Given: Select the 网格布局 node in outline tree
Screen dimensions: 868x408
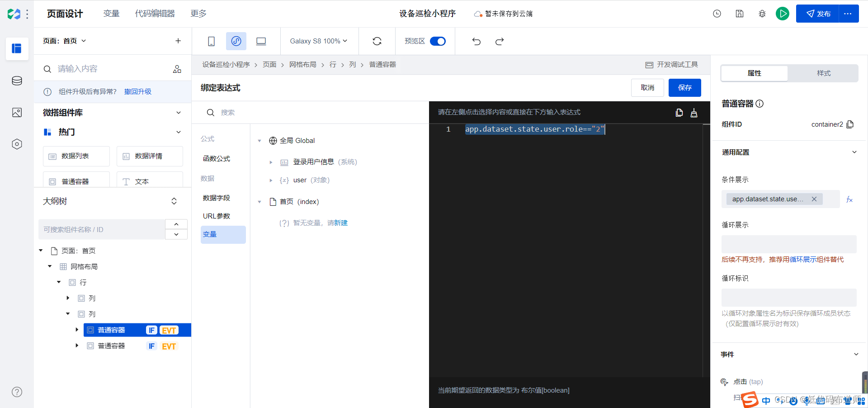Looking at the screenshot, I should (x=84, y=267).
